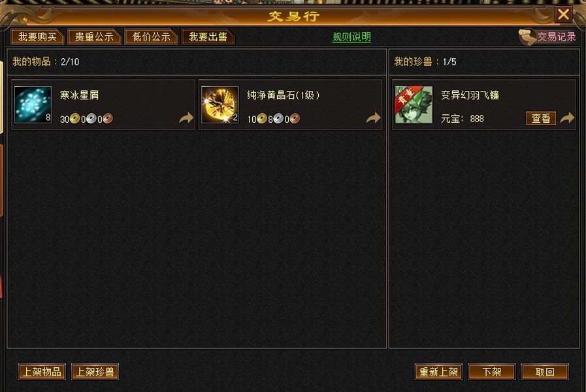
Task: Switch to 我要购买 tab
Action: (x=37, y=37)
